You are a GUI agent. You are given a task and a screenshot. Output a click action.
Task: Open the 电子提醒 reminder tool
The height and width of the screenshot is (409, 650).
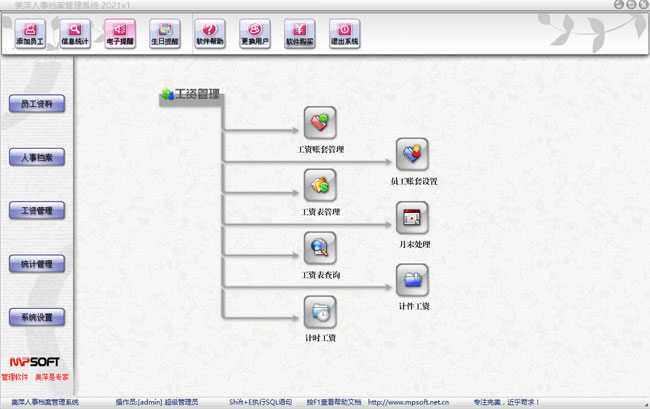(120, 35)
